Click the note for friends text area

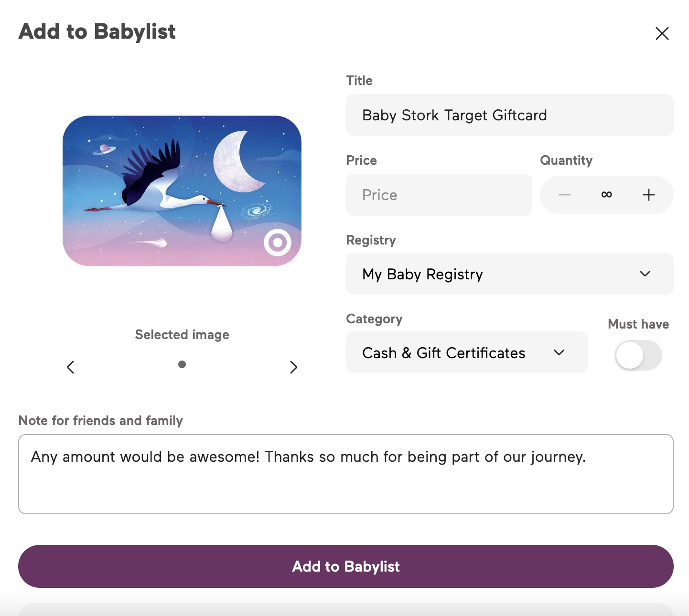[x=345, y=474]
